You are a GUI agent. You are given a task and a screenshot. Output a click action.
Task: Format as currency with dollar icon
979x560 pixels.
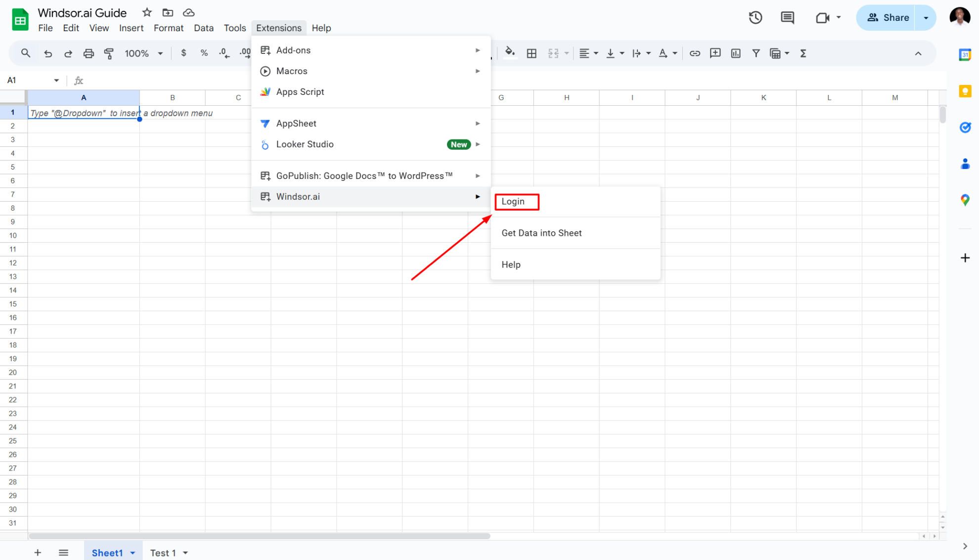[183, 53]
